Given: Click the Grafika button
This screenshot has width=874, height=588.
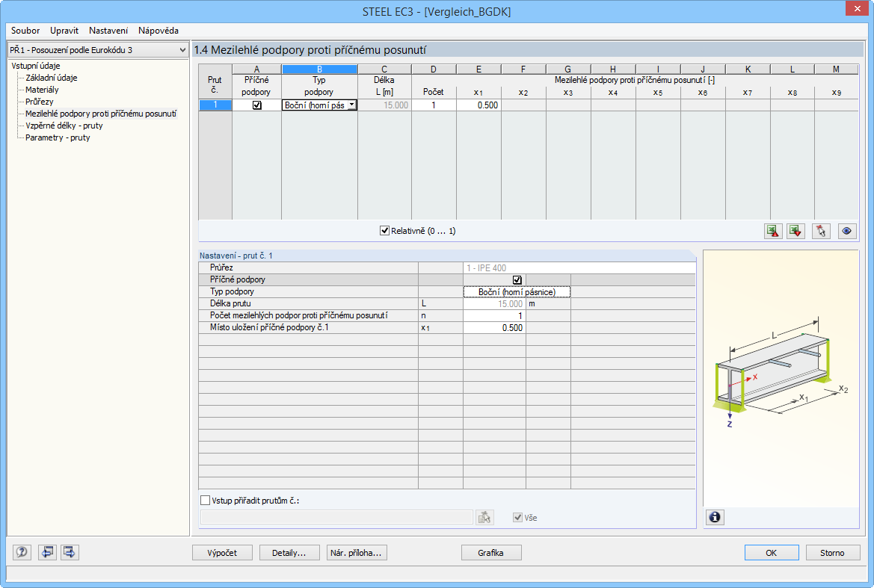Looking at the screenshot, I should (x=491, y=553).
